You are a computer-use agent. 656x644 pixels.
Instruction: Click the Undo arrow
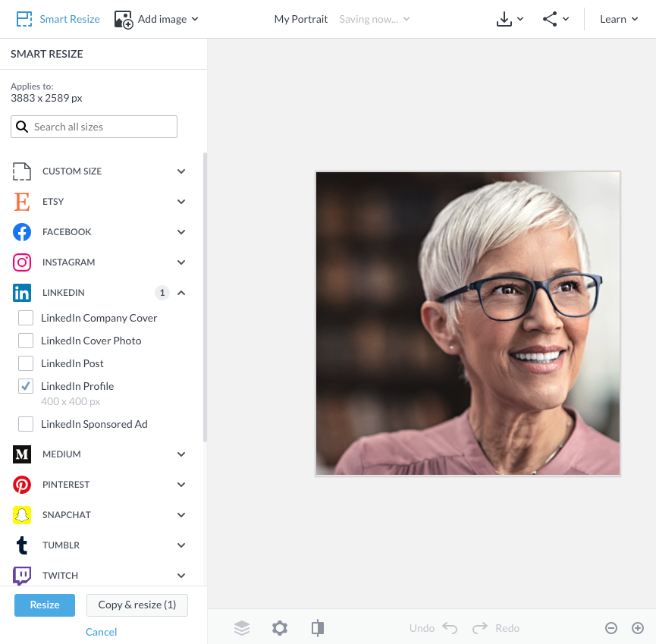coord(450,627)
